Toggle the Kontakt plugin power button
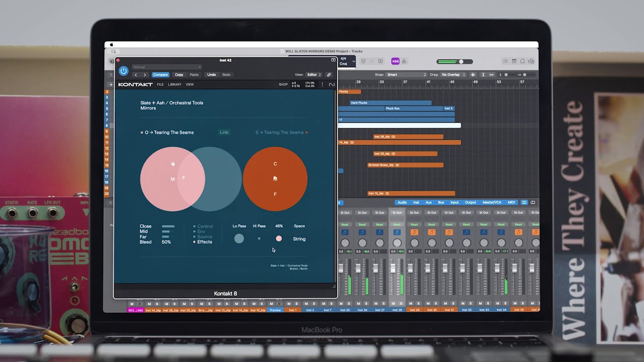The image size is (644, 362). 123,71
